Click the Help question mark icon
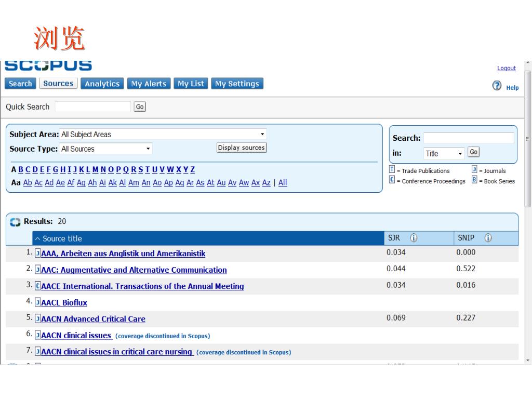 [497, 86]
